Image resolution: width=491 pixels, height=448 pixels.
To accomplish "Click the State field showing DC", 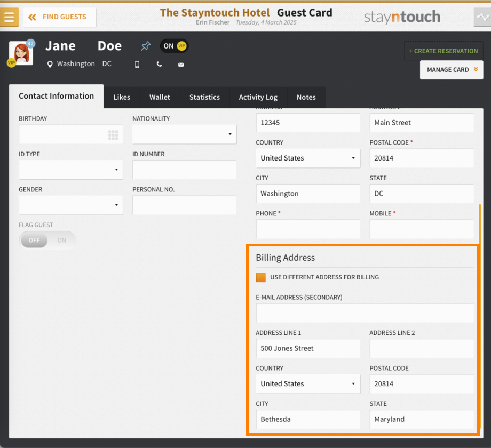I will pos(422,194).
